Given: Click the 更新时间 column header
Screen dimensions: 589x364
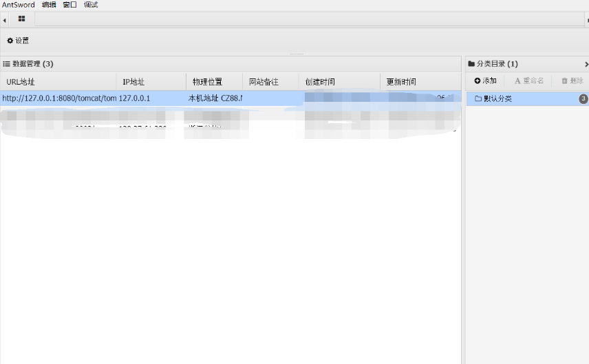Looking at the screenshot, I should point(420,81).
